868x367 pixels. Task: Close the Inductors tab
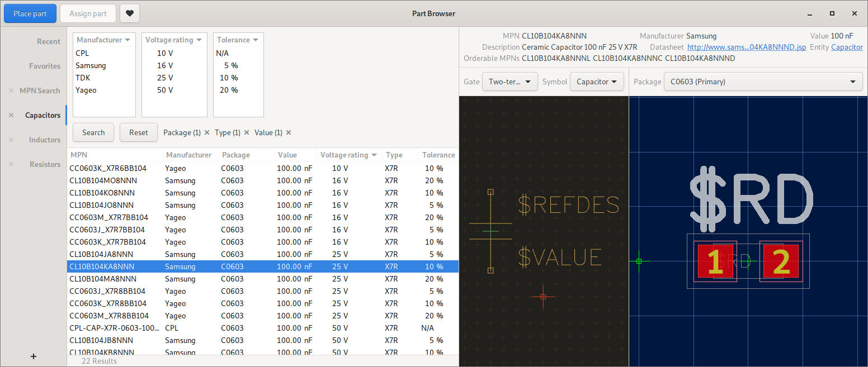[11, 140]
